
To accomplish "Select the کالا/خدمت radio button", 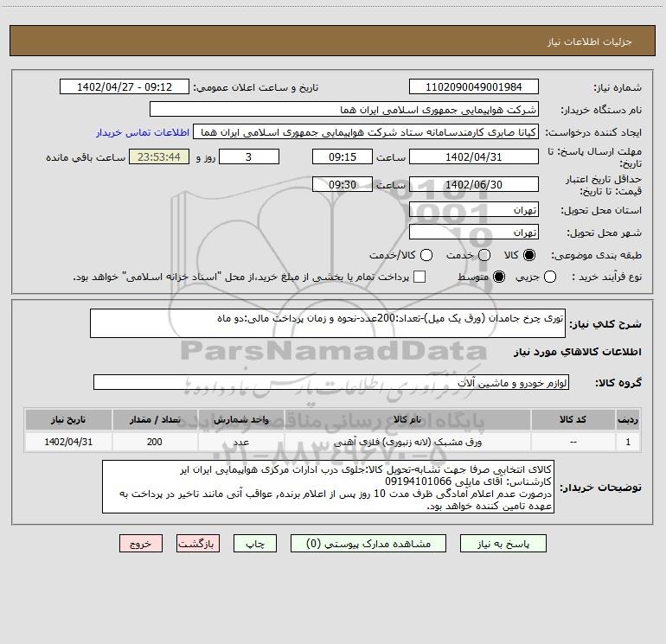I will pos(426,255).
